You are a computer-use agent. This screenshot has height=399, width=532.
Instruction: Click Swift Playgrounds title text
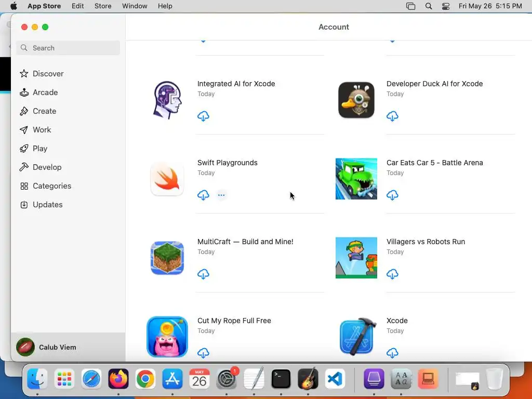[228, 163]
